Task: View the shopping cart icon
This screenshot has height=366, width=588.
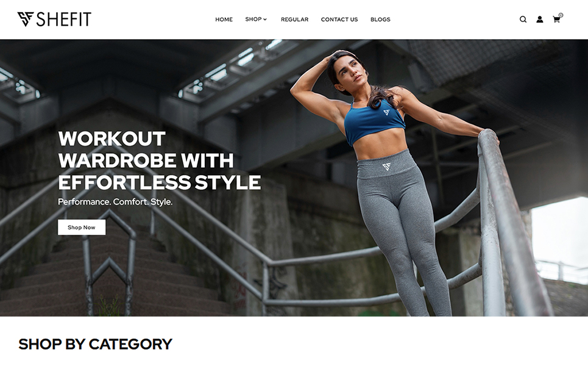Action: 556,20
